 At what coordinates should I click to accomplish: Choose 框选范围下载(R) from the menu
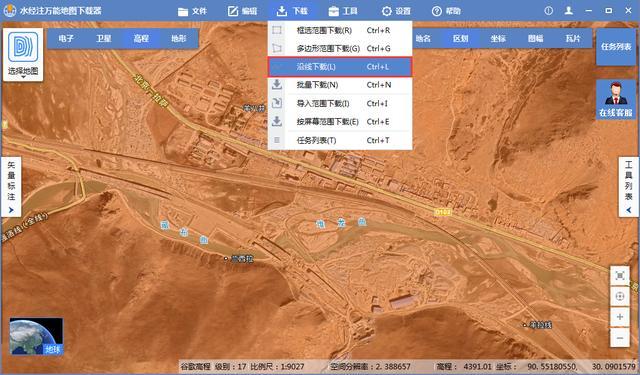pos(340,30)
